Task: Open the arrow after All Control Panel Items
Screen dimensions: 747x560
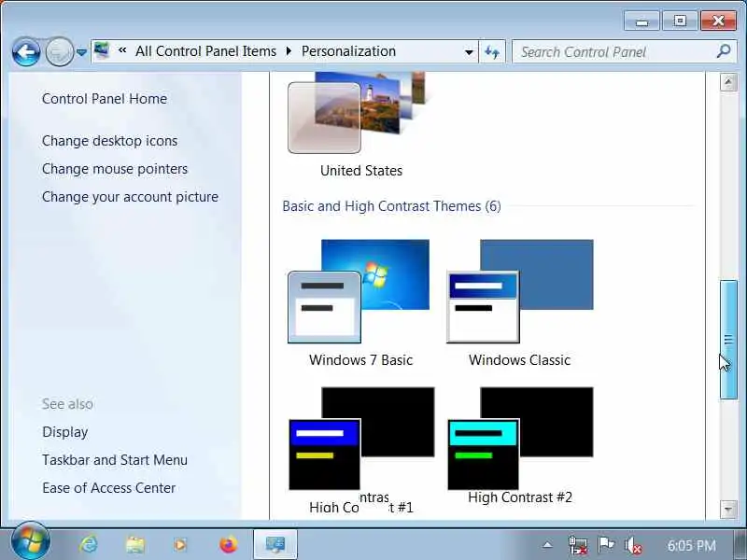Action: (289, 51)
